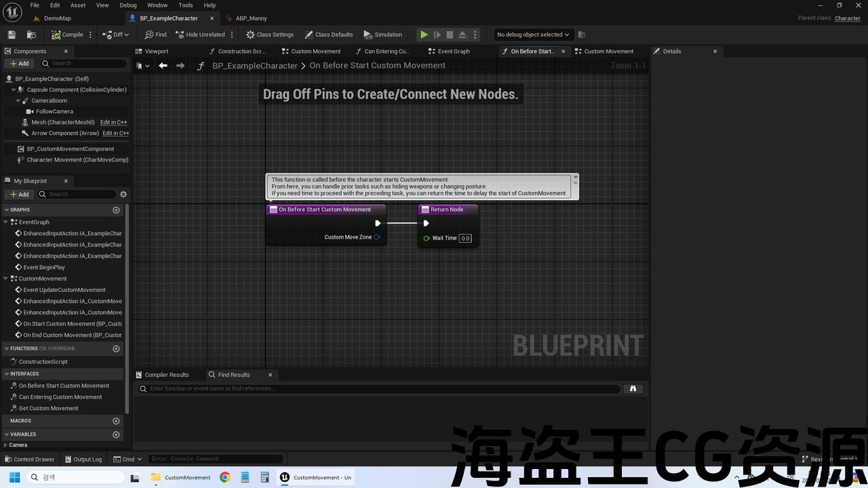Click the Wait Time value field
This screenshot has width=868, height=488.
465,239
